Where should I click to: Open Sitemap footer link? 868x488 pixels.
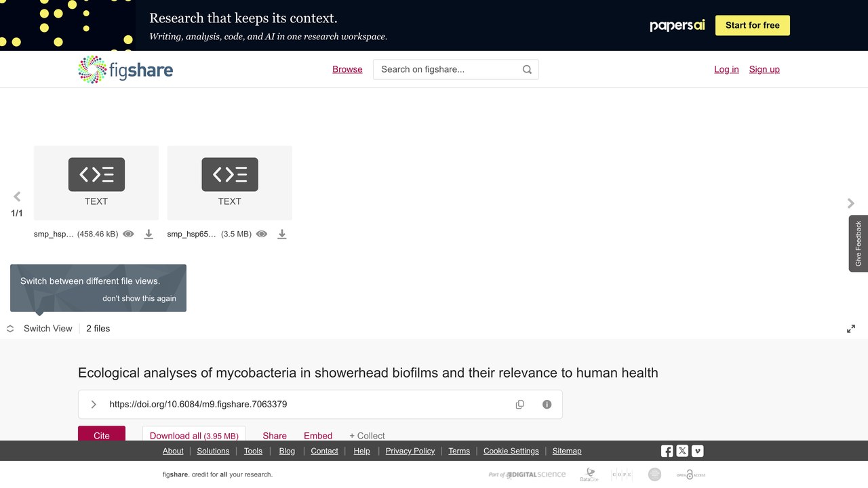coord(567,451)
